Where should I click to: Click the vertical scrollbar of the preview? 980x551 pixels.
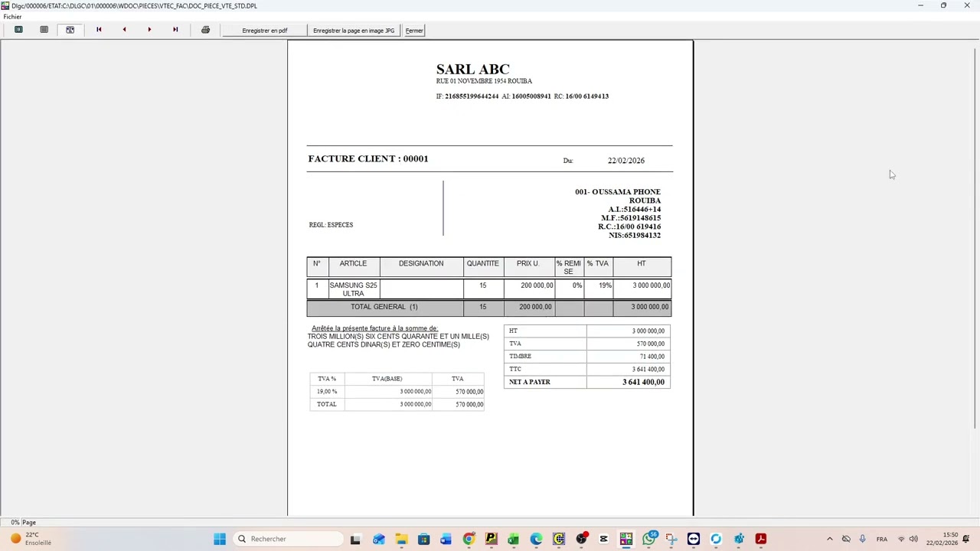pyautogui.click(x=975, y=237)
